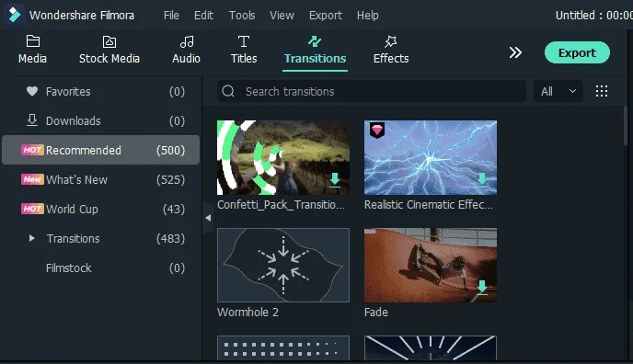Switch to the Audio tab
This screenshot has height=364, width=633.
tap(186, 50)
